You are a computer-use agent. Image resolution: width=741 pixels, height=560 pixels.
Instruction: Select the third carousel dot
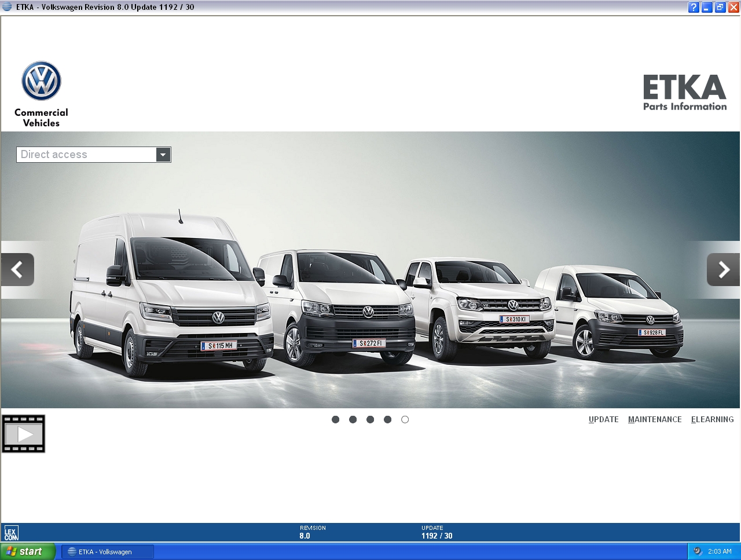click(370, 419)
